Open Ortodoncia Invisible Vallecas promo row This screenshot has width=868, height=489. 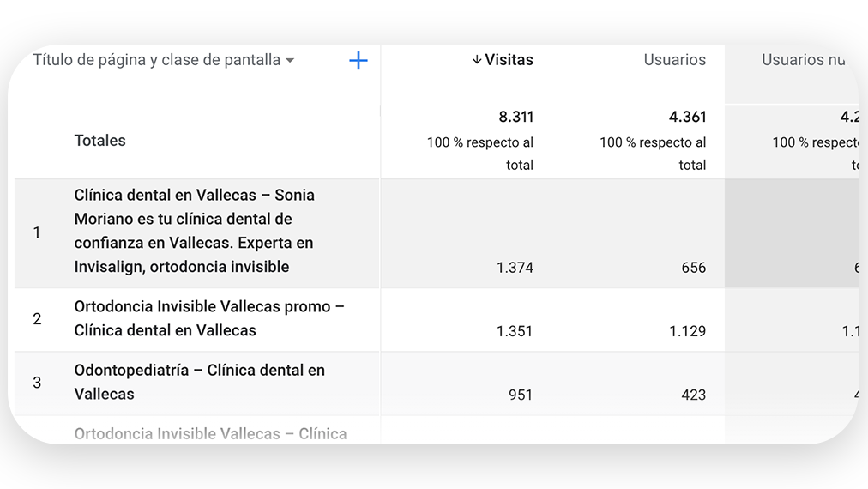(208, 318)
